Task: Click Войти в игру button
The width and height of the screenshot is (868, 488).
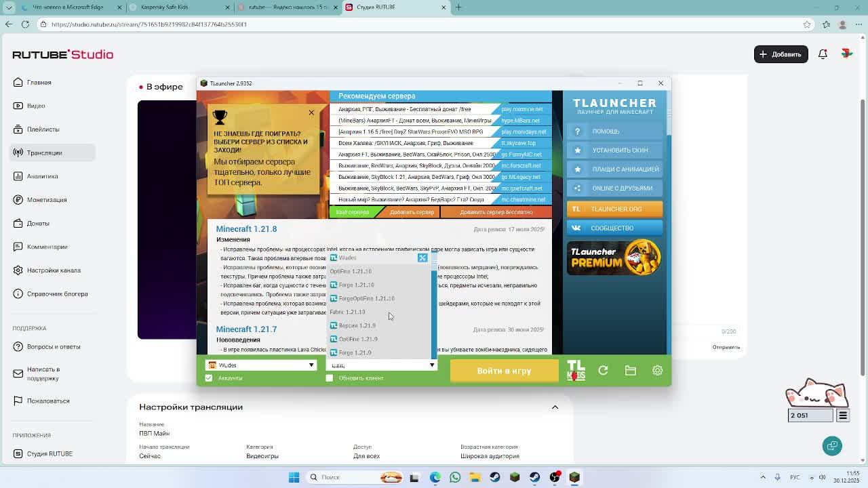Action: [x=504, y=371]
